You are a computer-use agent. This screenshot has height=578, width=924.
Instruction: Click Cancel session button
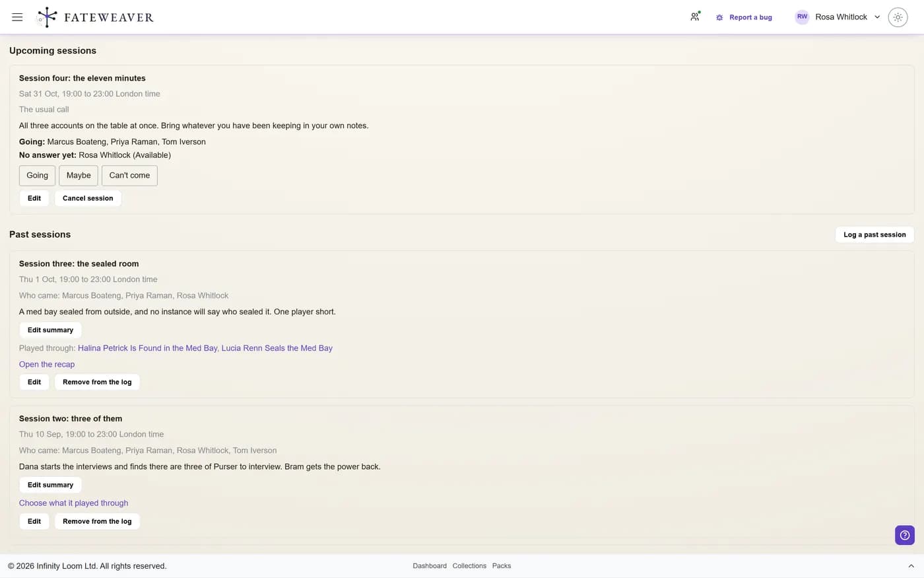coord(88,198)
